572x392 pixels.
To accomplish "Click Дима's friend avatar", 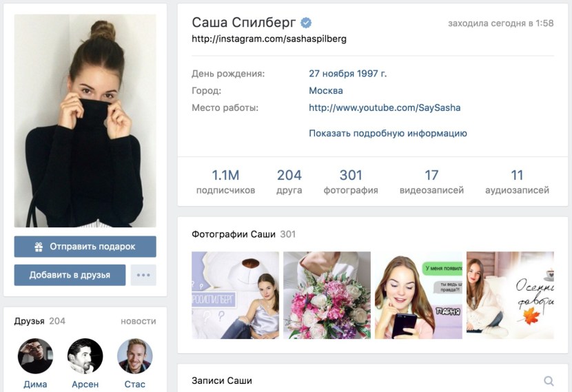I will (x=35, y=356).
